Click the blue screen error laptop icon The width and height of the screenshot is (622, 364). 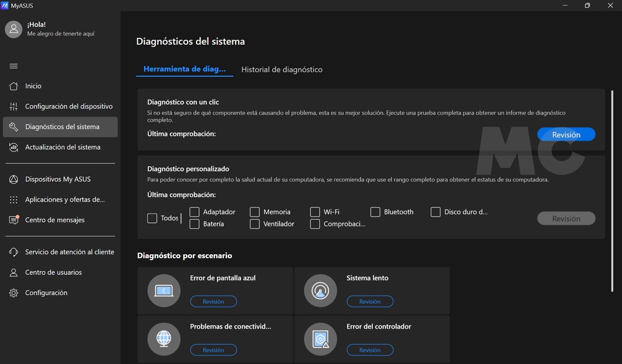164,291
